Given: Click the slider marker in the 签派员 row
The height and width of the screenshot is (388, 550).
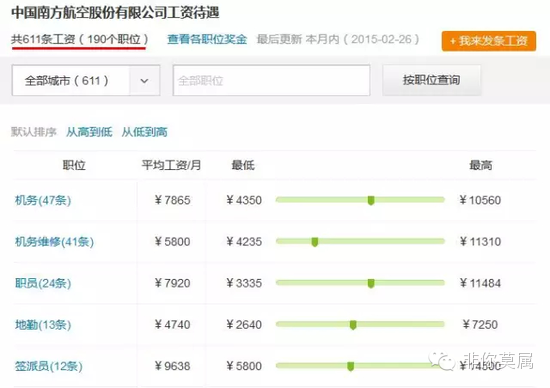Looking at the screenshot, I should click(350, 366).
